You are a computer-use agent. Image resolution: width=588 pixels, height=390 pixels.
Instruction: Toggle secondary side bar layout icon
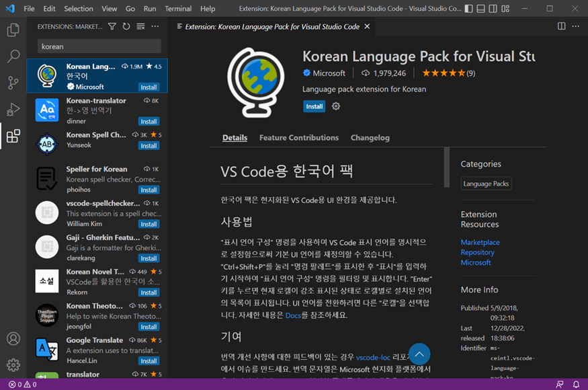point(493,9)
